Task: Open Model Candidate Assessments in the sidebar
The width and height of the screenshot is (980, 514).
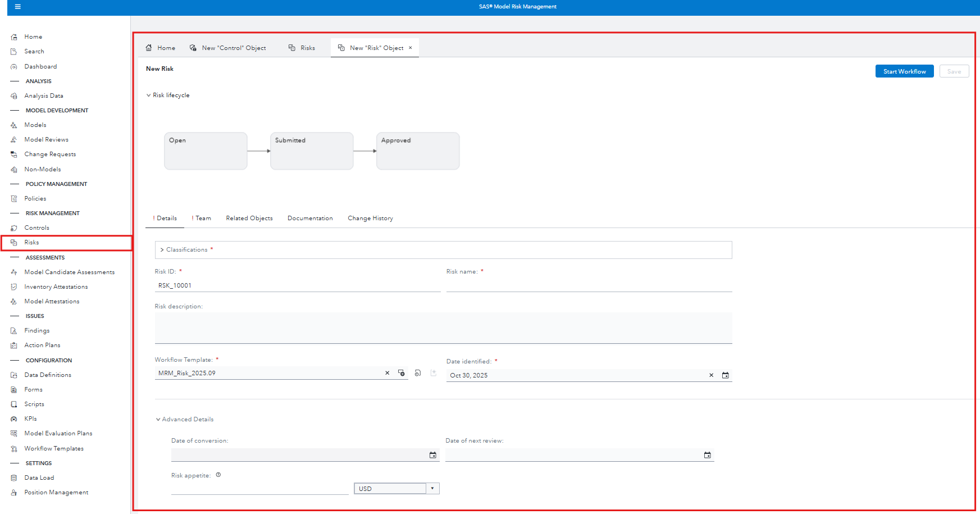Action: coord(70,272)
